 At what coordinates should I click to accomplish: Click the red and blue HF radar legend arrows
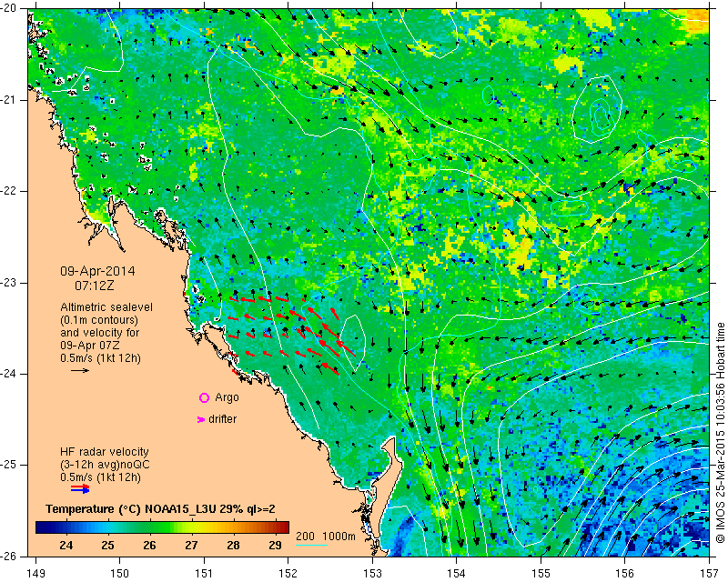pyautogui.click(x=80, y=488)
